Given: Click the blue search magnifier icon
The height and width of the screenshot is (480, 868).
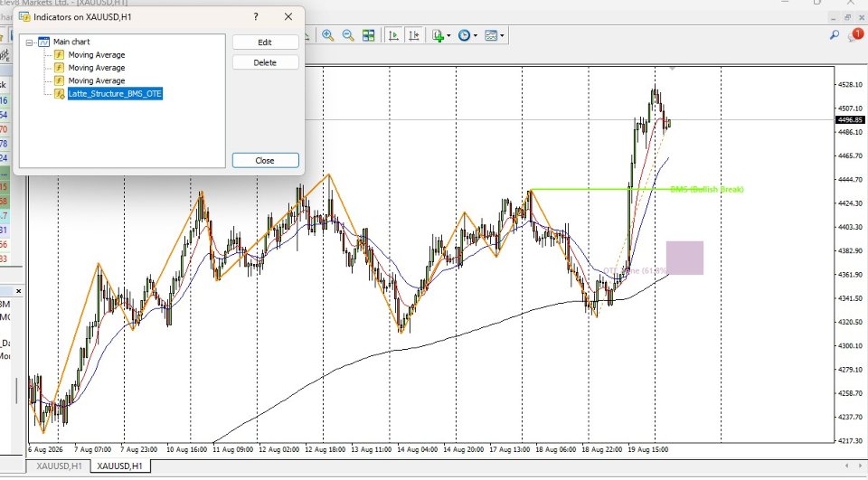Looking at the screenshot, I should 835,35.
